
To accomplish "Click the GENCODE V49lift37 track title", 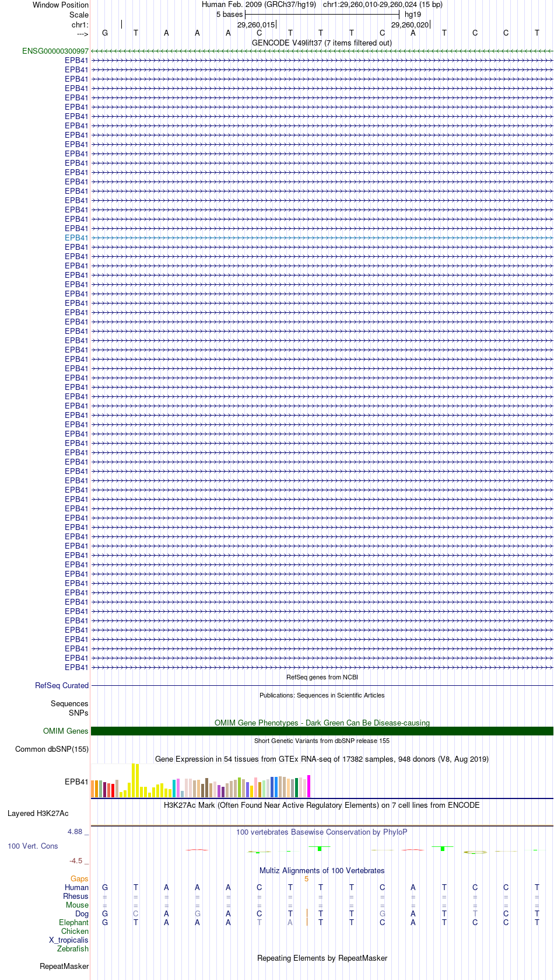I will [x=322, y=43].
